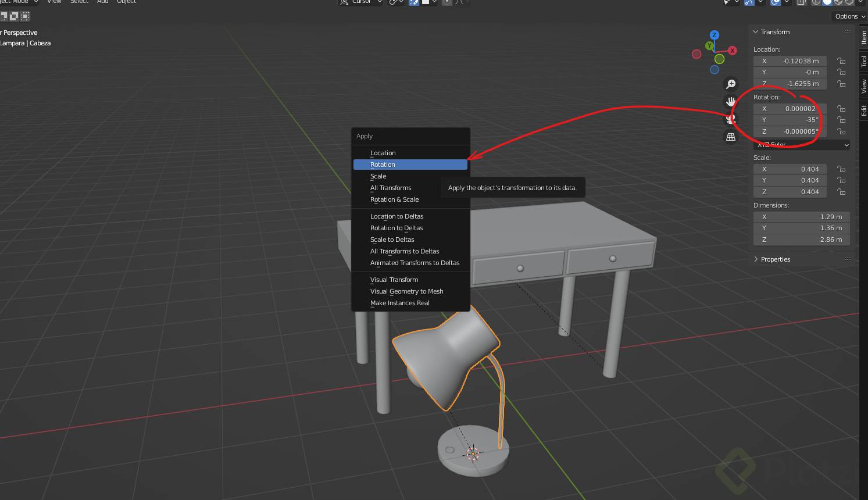Expand the Properties panel
Viewport: 868px width, 500px height.
[x=756, y=259]
